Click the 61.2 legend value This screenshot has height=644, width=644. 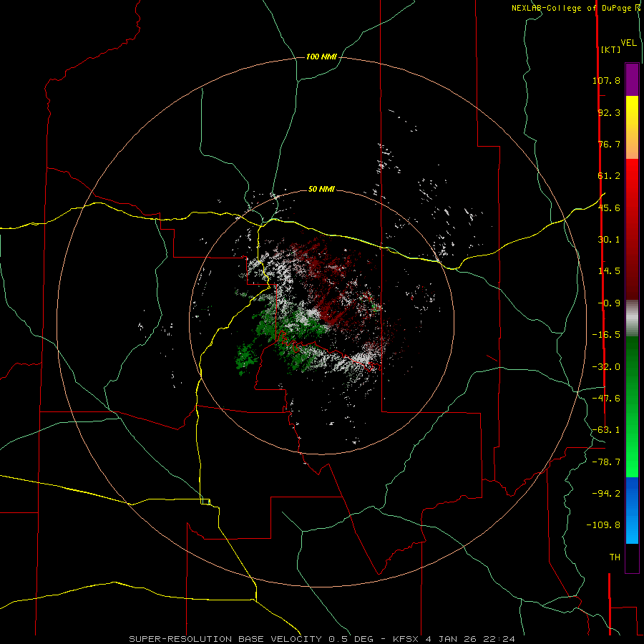click(x=609, y=176)
